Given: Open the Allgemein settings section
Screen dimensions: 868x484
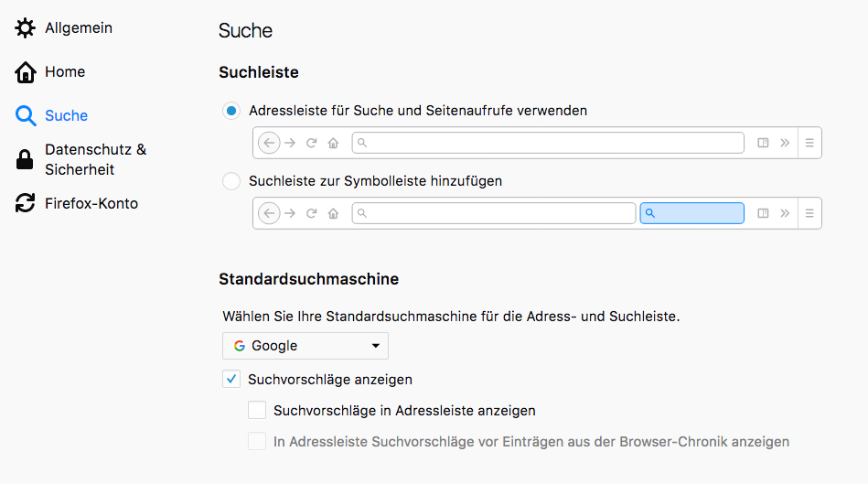Looking at the screenshot, I should pos(79,28).
